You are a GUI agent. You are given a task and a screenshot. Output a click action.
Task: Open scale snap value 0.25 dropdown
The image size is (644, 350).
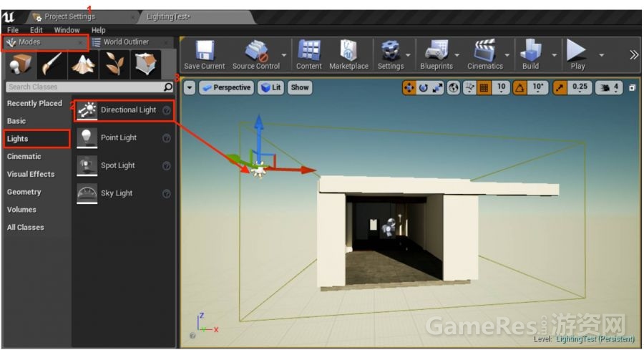click(580, 87)
